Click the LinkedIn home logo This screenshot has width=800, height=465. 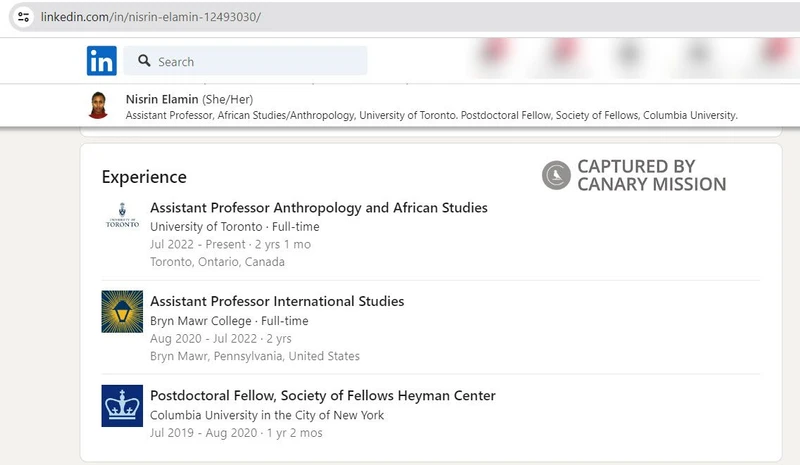pyautogui.click(x=102, y=61)
